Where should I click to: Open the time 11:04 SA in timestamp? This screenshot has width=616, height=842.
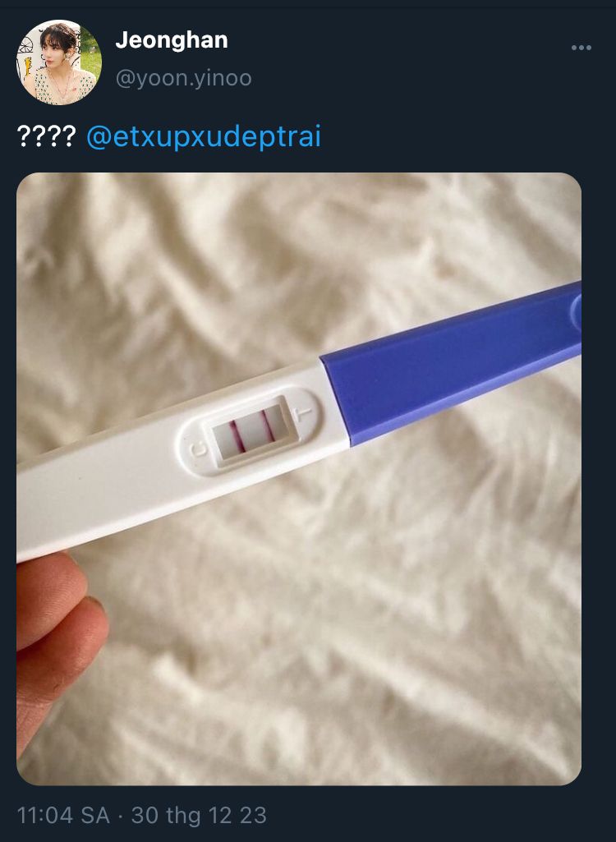(62, 815)
